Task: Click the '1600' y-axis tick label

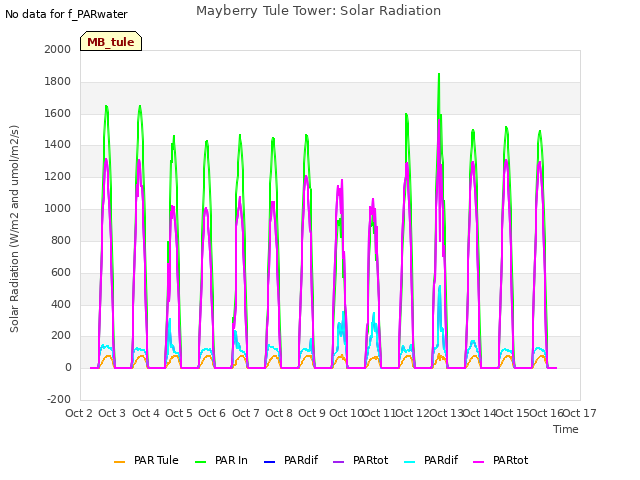Action: coord(58,113)
